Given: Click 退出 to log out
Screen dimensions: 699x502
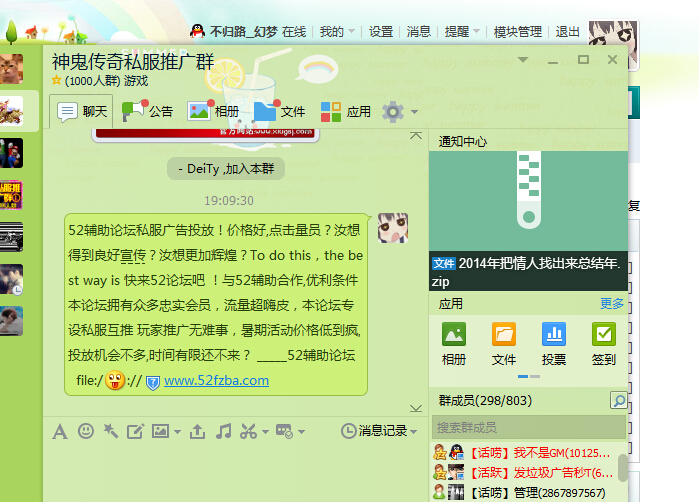Looking at the screenshot, I should (x=567, y=32).
